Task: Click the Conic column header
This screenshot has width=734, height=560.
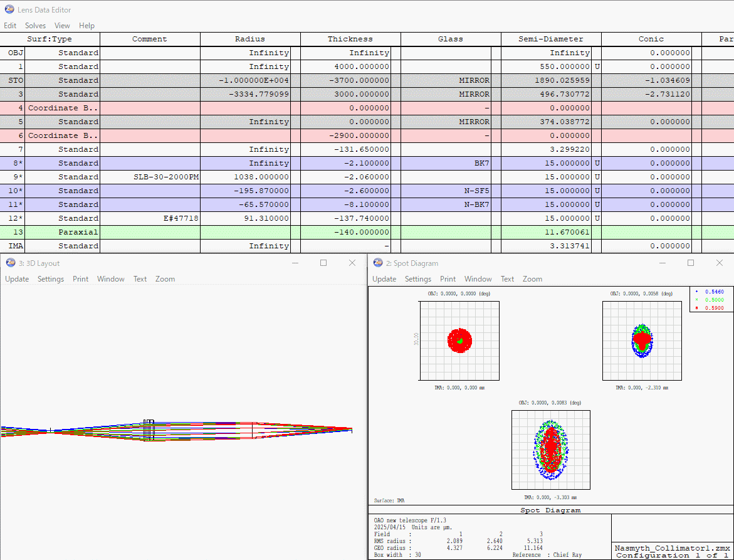Action: coord(651,40)
